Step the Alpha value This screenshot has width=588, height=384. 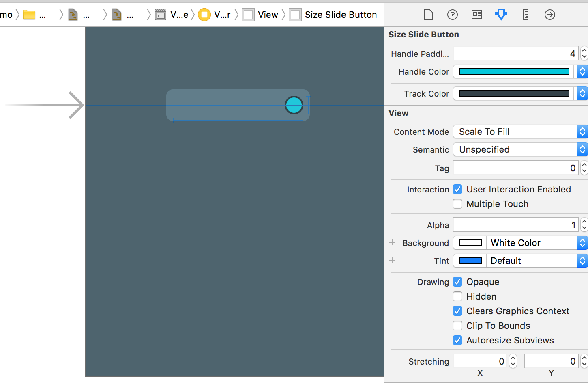point(584,225)
